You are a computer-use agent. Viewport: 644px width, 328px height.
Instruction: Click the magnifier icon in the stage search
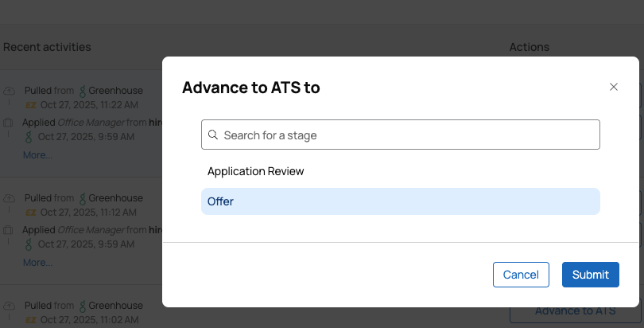(213, 135)
